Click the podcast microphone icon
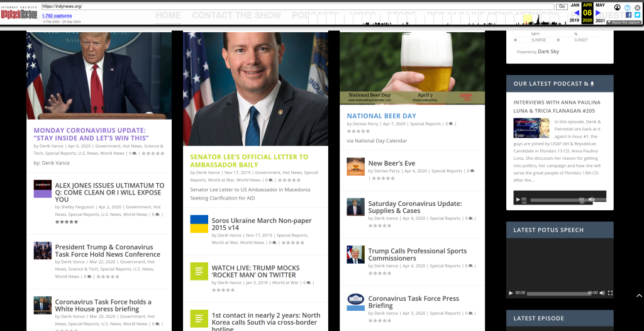This screenshot has height=331, width=644. coord(592,84)
